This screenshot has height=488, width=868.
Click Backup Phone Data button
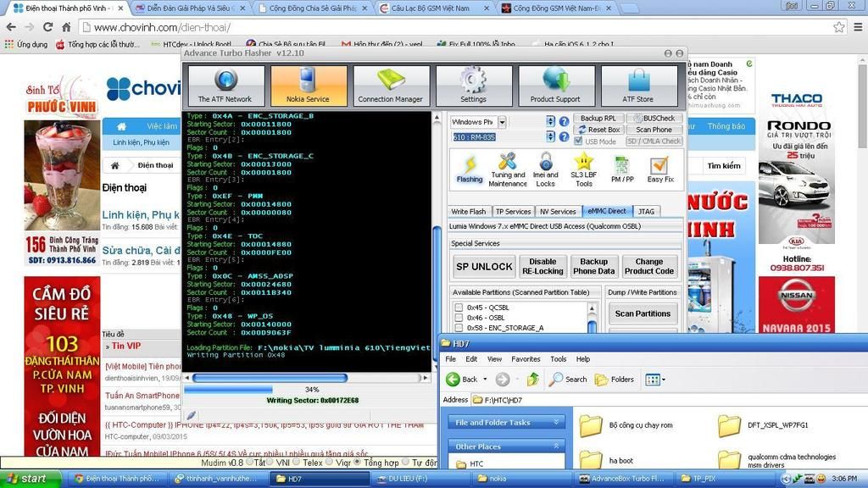594,267
